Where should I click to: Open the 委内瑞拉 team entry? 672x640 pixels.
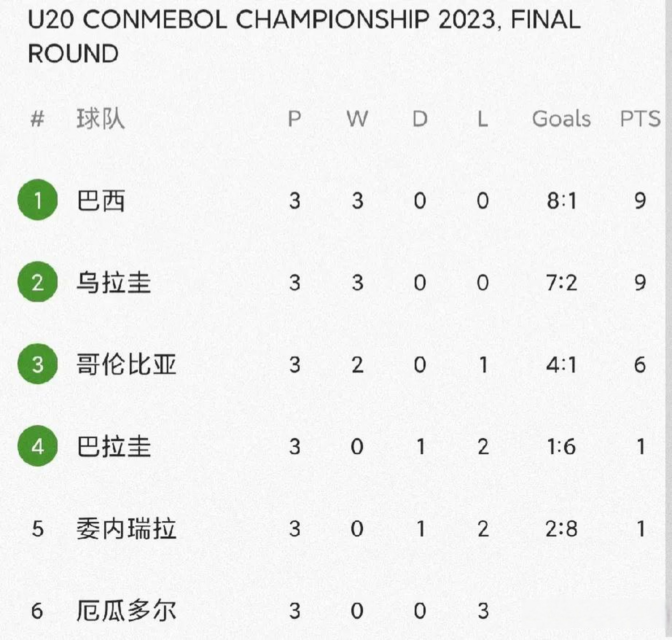click(126, 528)
